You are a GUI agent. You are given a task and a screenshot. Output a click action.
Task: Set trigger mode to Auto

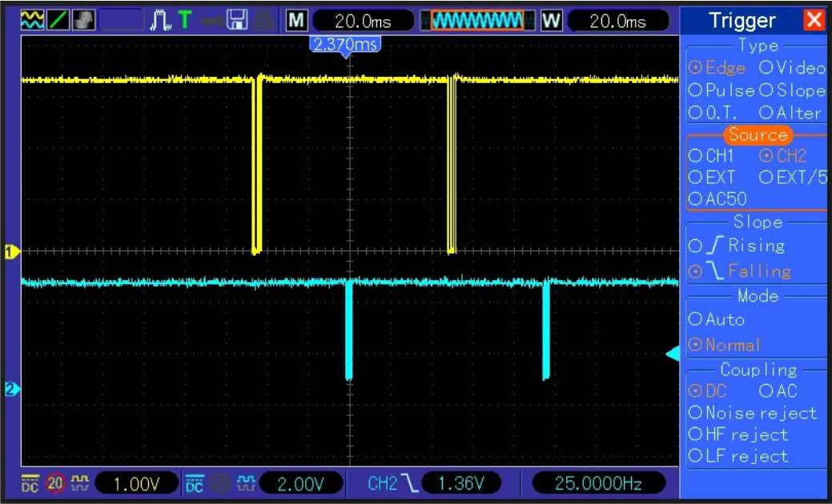coord(717,319)
